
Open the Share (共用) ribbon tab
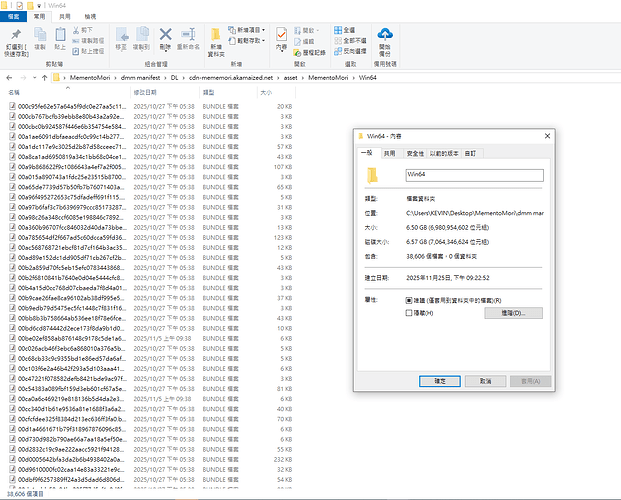click(x=63, y=17)
